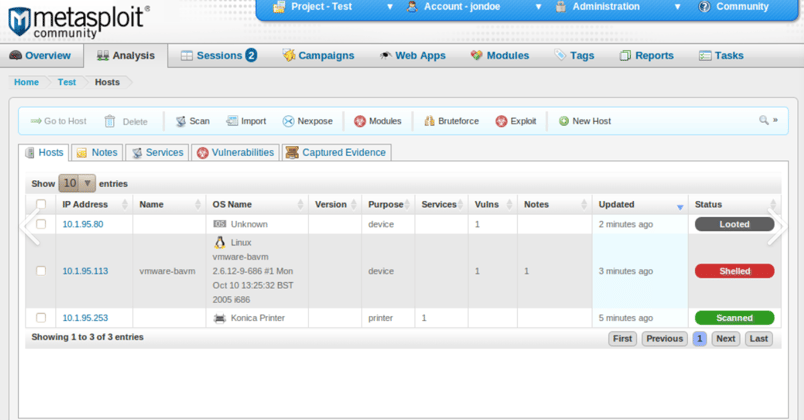Click the Scan toolbar icon
This screenshot has width=804, height=420.
pos(181,121)
